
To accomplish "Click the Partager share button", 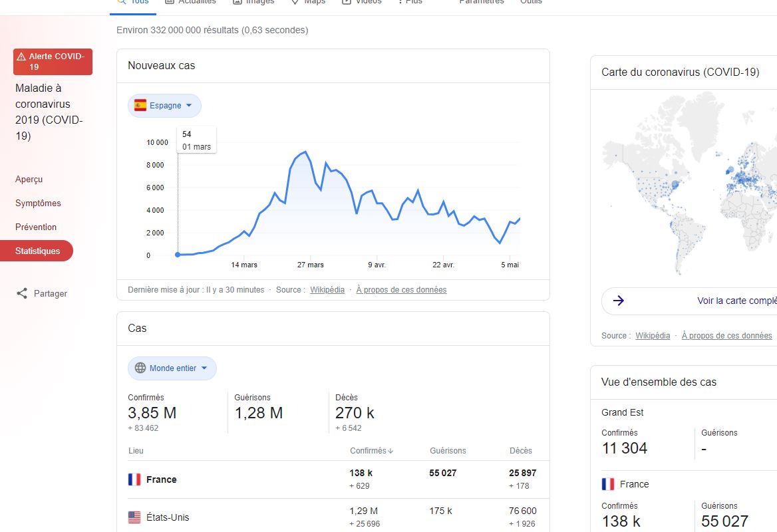I will click(x=42, y=293).
